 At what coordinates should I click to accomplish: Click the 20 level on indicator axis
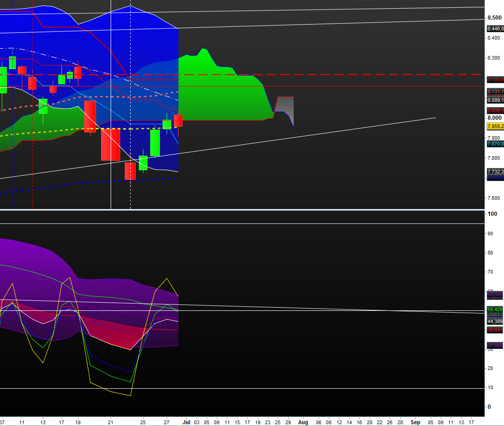pos(490,368)
